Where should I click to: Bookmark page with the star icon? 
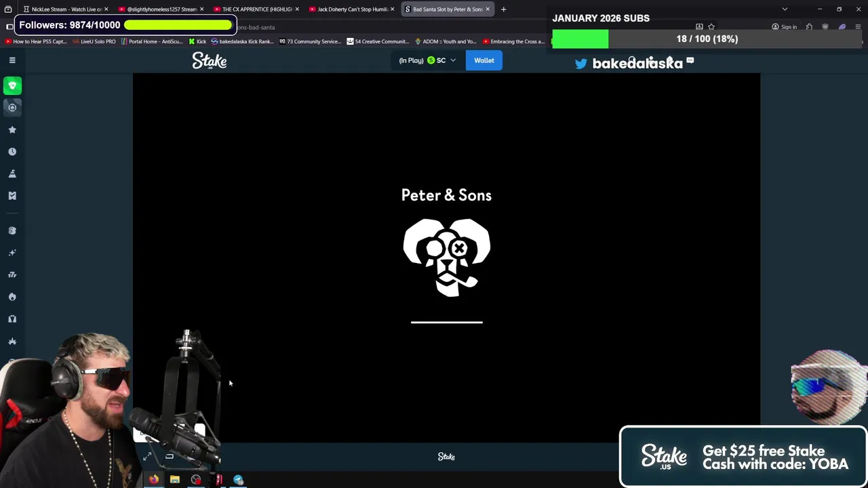point(711,27)
